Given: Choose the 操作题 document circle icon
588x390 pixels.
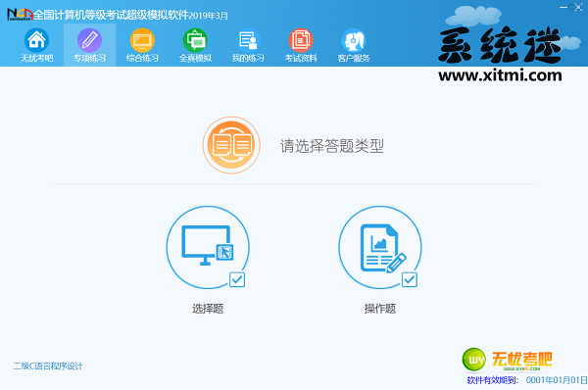Looking at the screenshot, I should [x=380, y=247].
